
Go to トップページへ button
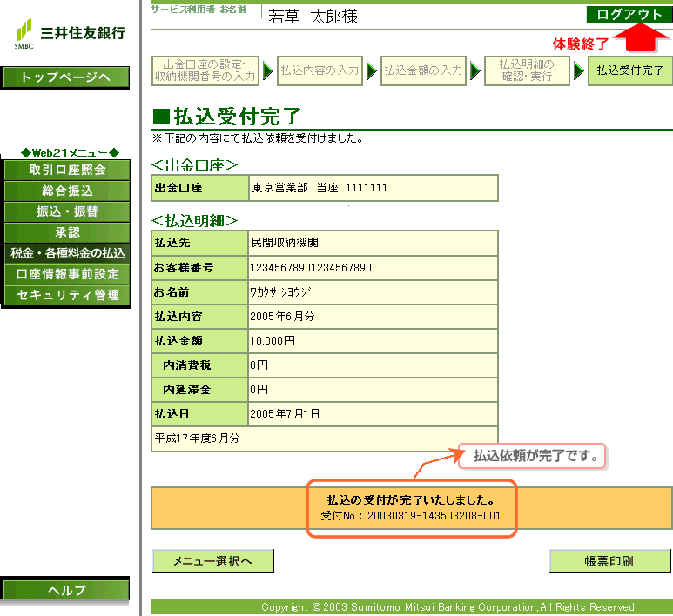(x=65, y=77)
